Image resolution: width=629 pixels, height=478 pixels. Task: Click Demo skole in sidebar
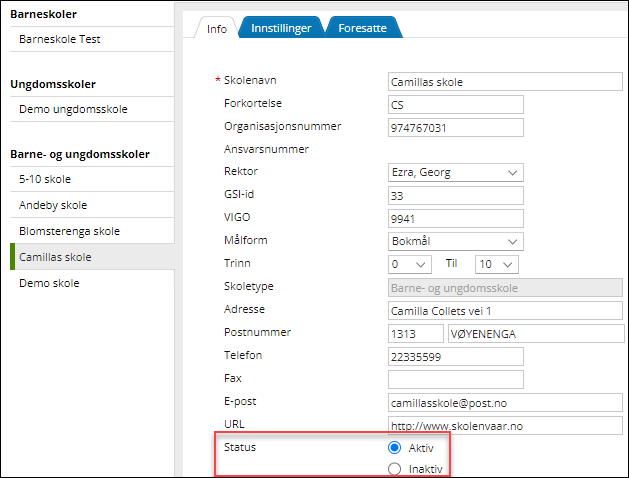click(49, 283)
